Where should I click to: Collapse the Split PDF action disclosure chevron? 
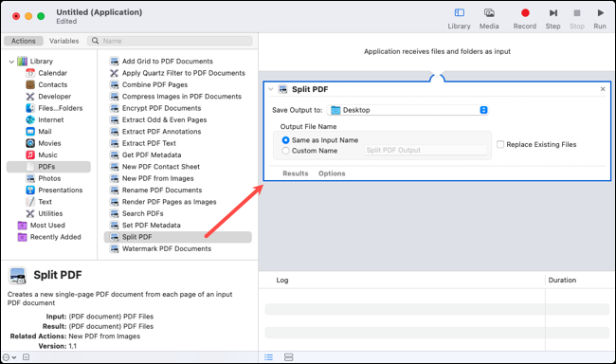click(270, 89)
